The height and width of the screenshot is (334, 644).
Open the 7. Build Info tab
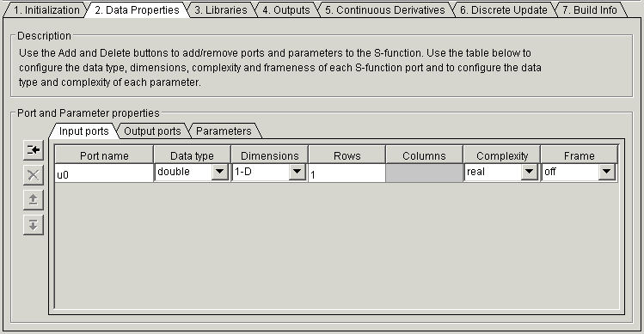(x=589, y=9)
